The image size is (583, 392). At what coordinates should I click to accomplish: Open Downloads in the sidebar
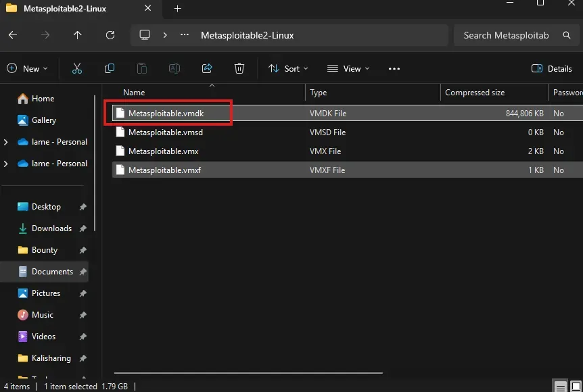[x=45, y=228]
